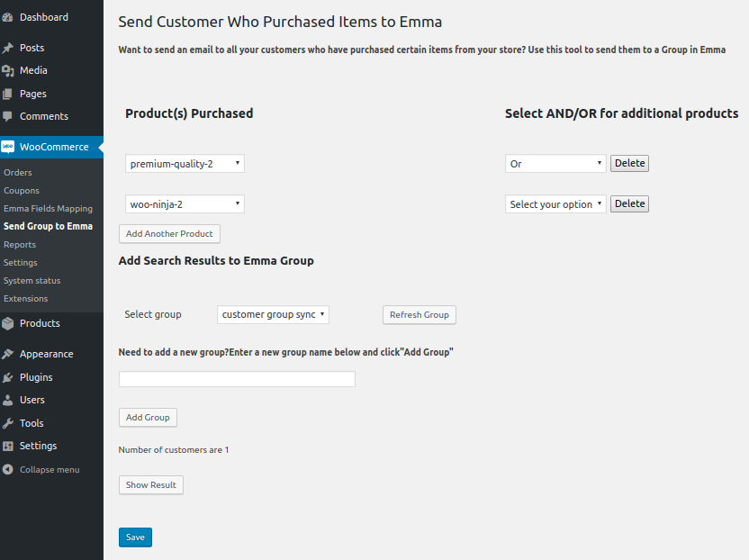Open the Select your option dropdown
This screenshot has height=560, width=749.
(x=555, y=204)
